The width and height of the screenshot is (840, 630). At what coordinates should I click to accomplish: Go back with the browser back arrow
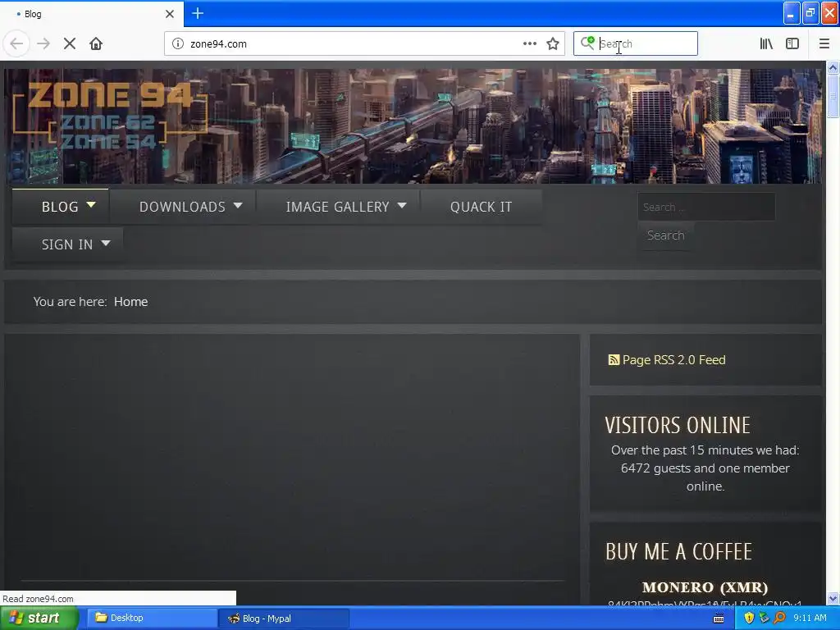(x=16, y=43)
